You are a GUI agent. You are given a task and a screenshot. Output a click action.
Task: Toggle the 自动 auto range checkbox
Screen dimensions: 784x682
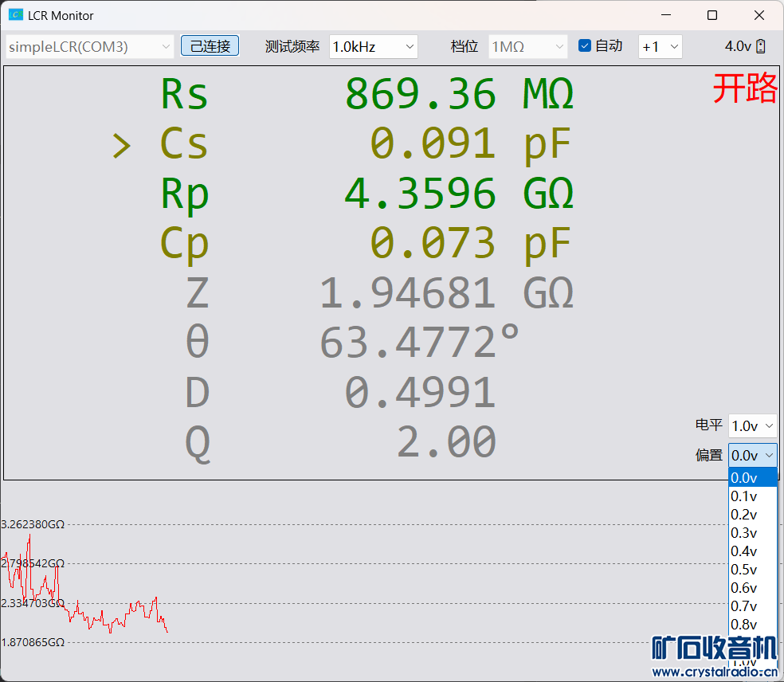[x=585, y=46]
